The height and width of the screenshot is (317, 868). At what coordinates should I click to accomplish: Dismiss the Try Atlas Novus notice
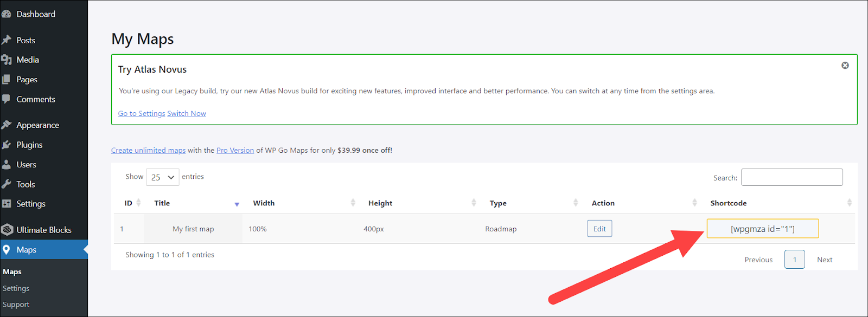(845, 65)
